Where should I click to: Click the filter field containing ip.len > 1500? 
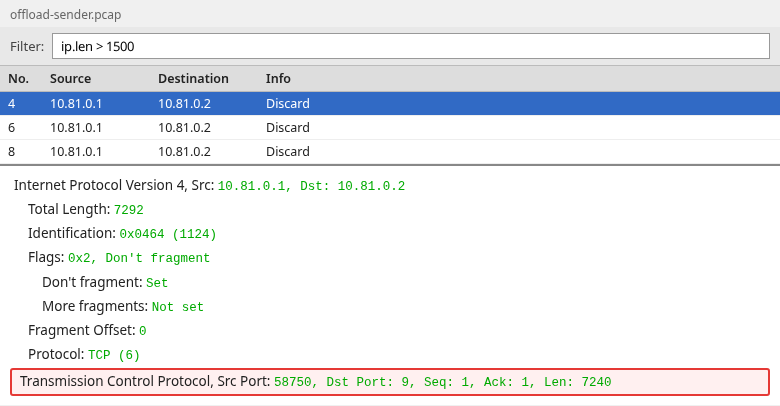point(411,46)
